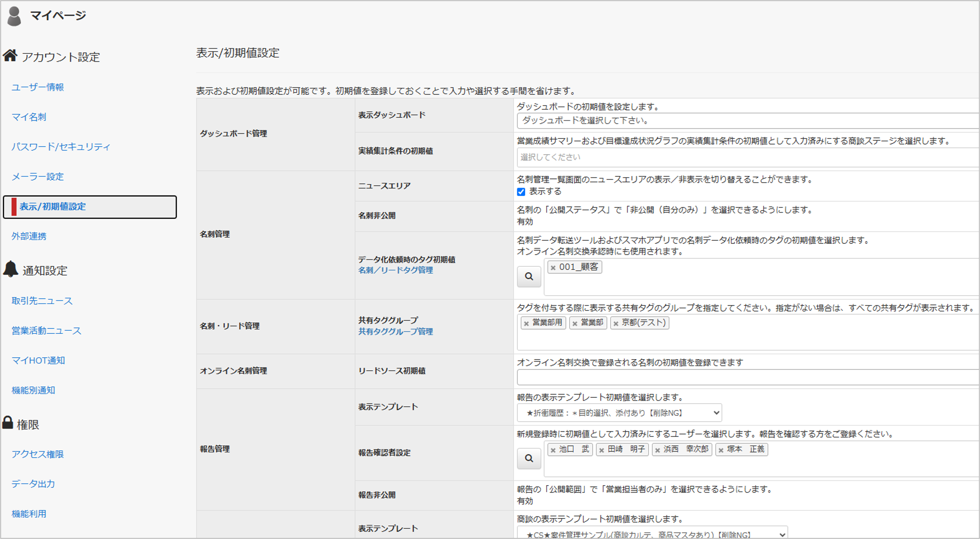Screen dimensions: 980x539
Task: Click the リードソース初期値 input field
Action: [x=748, y=377]
